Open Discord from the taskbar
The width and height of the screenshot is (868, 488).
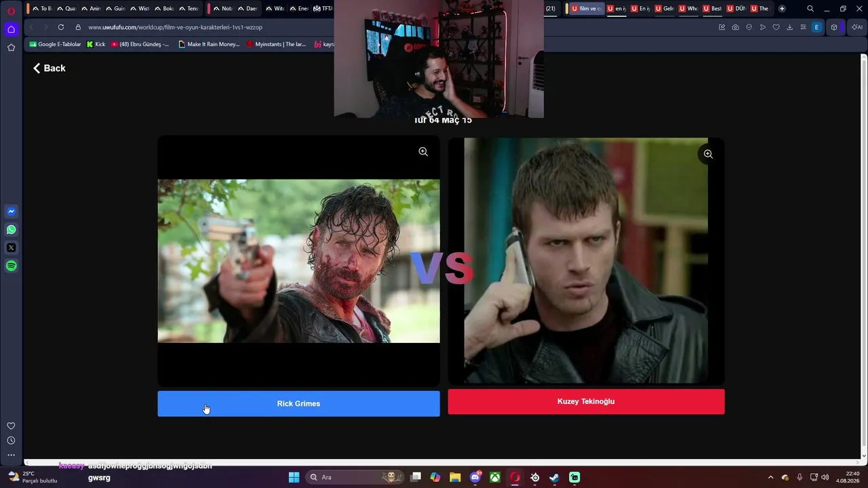pyautogui.click(x=475, y=477)
